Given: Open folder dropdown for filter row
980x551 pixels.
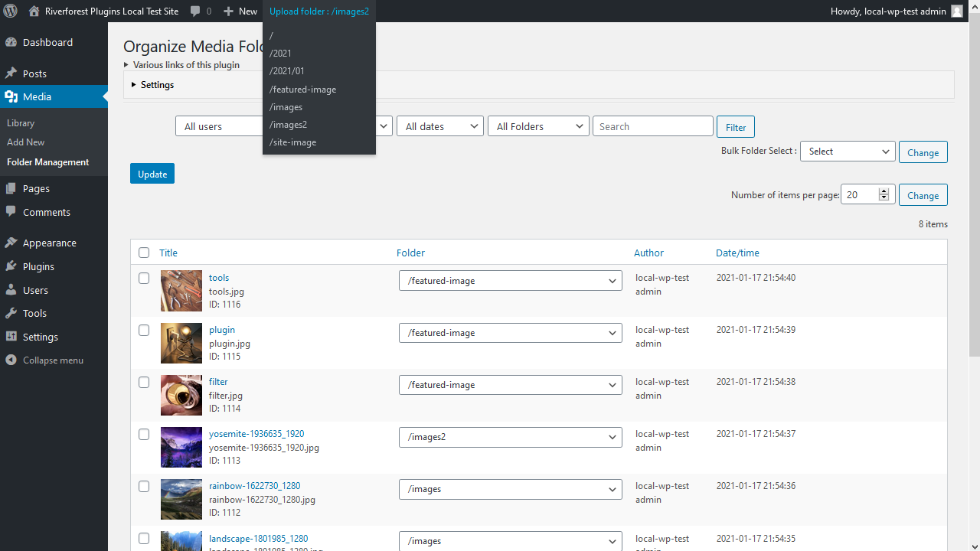Looking at the screenshot, I should (511, 385).
